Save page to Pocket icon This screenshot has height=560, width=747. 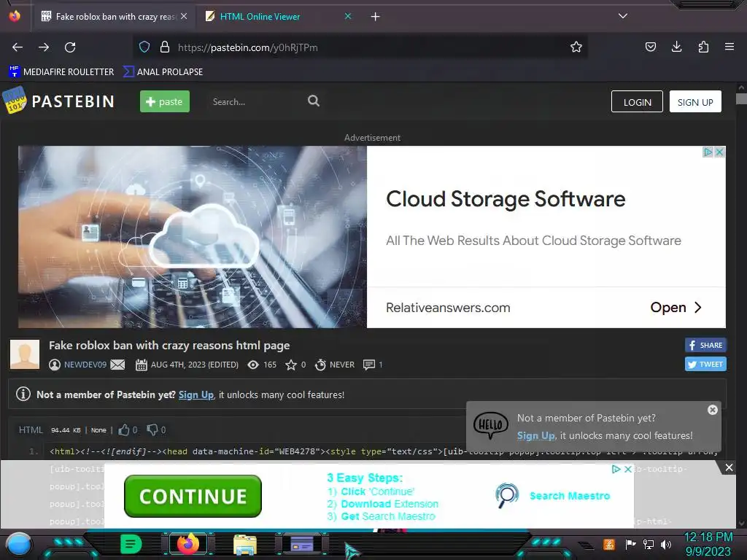pos(650,47)
